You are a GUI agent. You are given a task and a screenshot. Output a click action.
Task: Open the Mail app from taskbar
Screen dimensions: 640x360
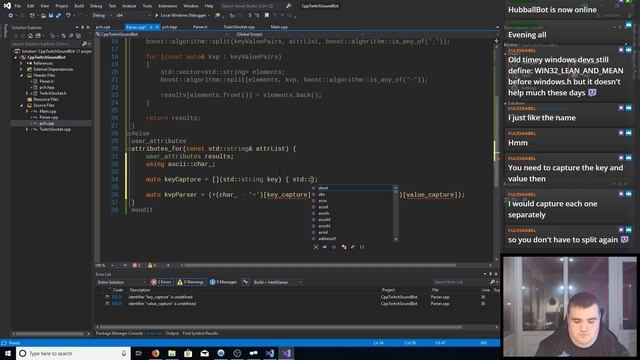pyautogui.click(x=204, y=353)
